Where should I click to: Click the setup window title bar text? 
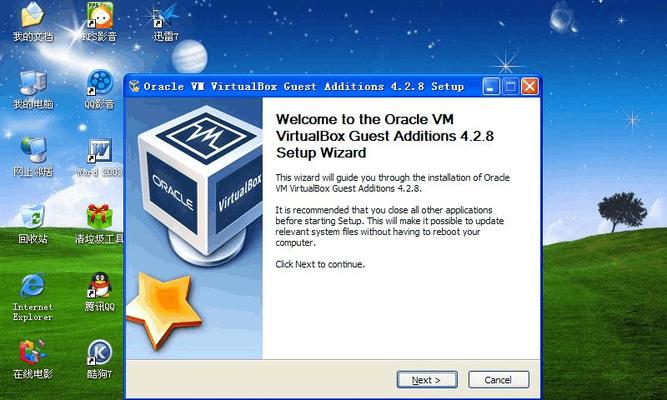(x=304, y=86)
